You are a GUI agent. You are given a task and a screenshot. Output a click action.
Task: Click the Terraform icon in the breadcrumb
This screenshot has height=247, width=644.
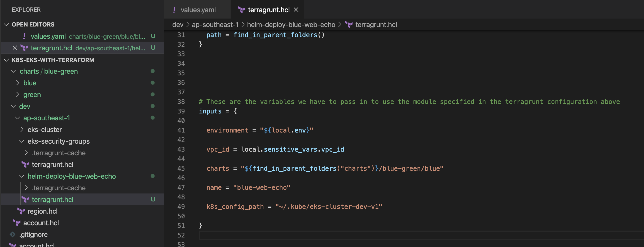[x=349, y=25]
